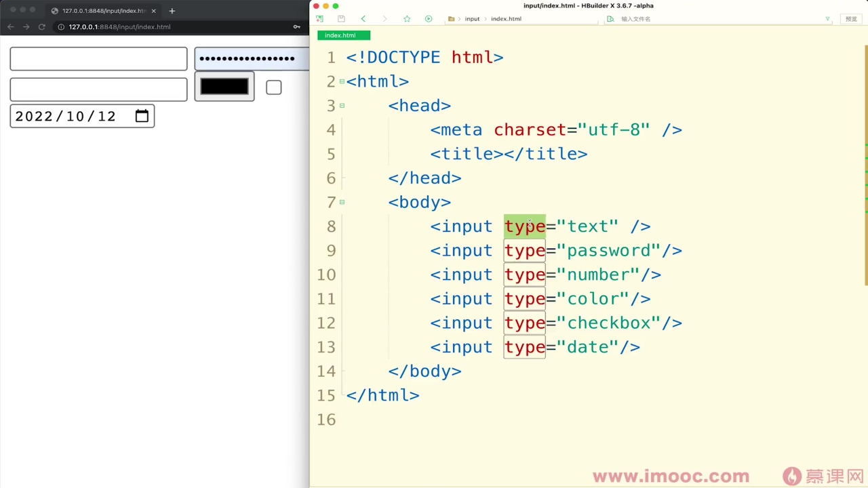Click the save icon in HBuilder toolbar
This screenshot has height=488, width=868.
coord(341,19)
